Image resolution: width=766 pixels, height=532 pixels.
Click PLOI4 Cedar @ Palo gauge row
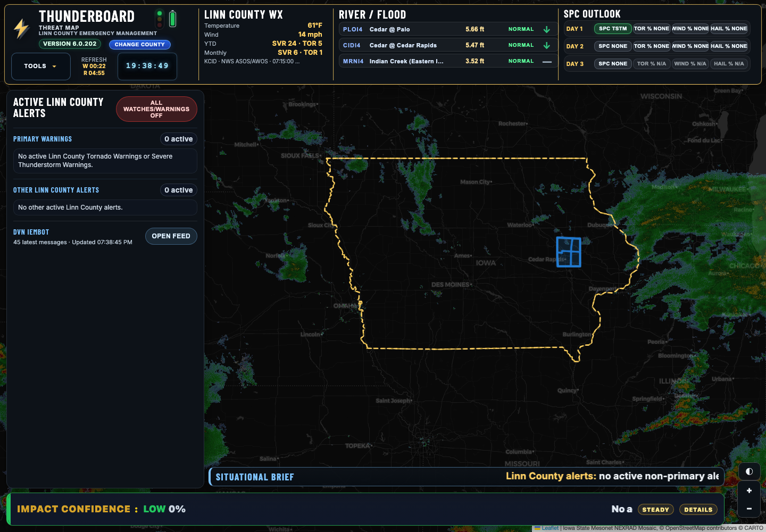447,29
